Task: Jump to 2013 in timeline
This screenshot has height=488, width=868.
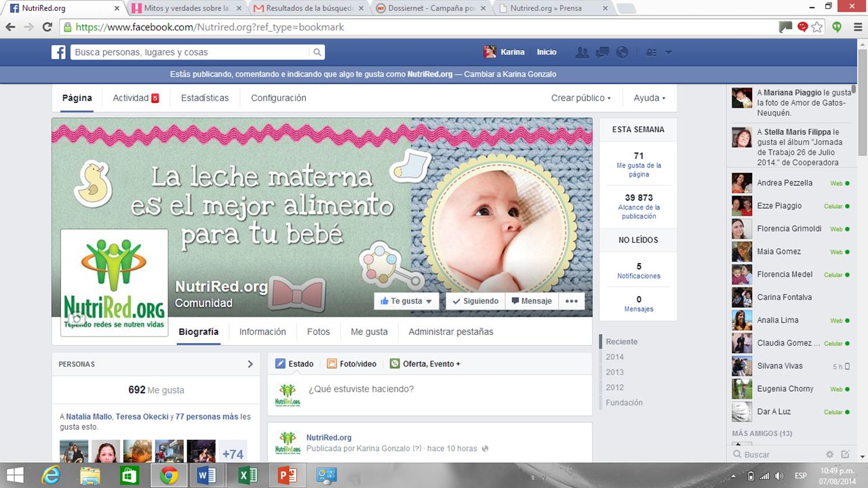Action: pyautogui.click(x=615, y=372)
